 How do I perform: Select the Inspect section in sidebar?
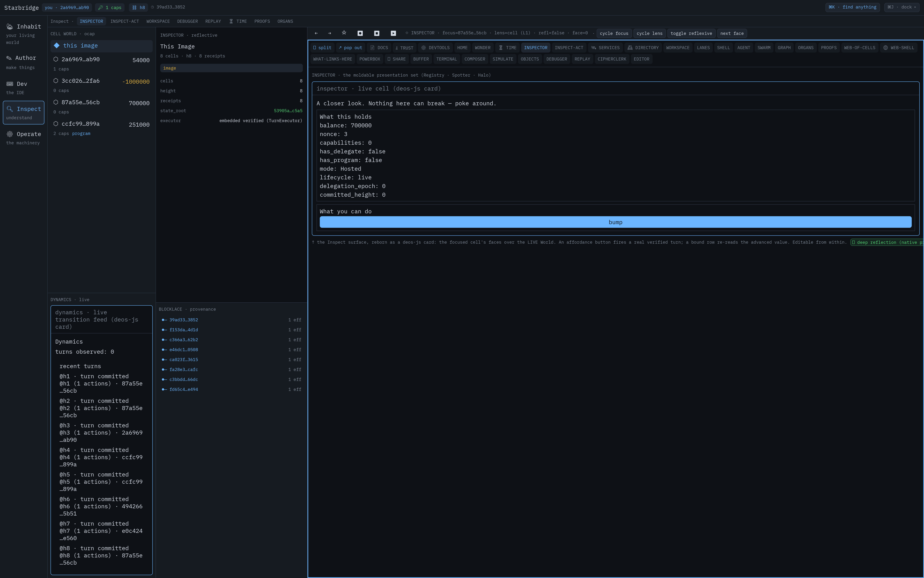24,113
